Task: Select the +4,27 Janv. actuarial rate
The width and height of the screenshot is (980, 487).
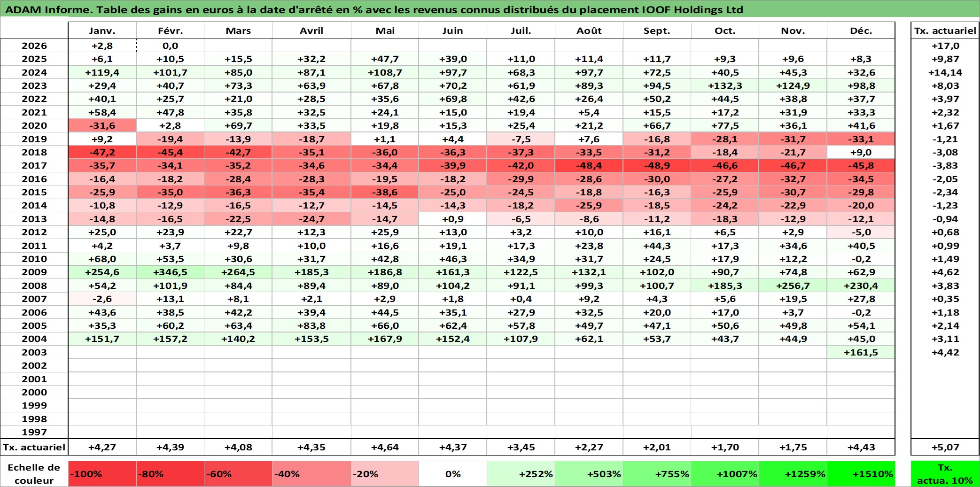Action: click(102, 447)
